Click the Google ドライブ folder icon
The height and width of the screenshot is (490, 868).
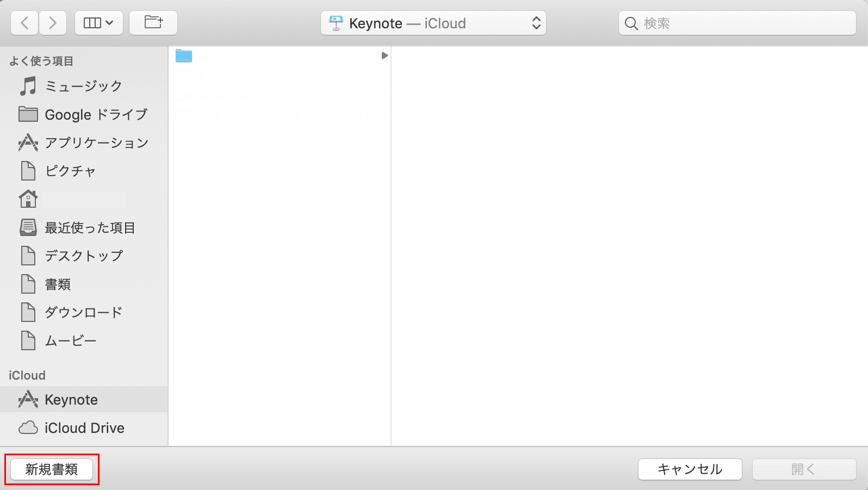(28, 114)
